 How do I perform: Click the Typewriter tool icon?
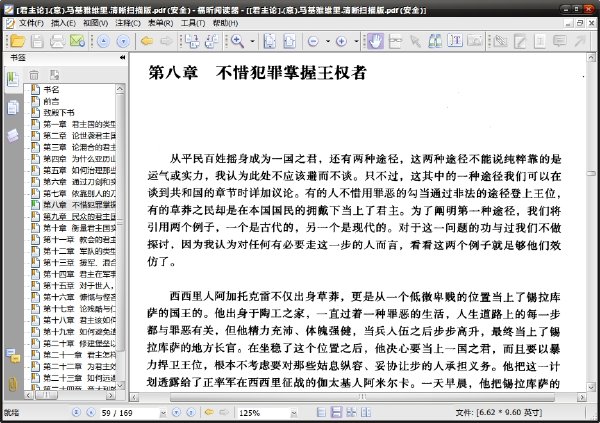(x=540, y=41)
